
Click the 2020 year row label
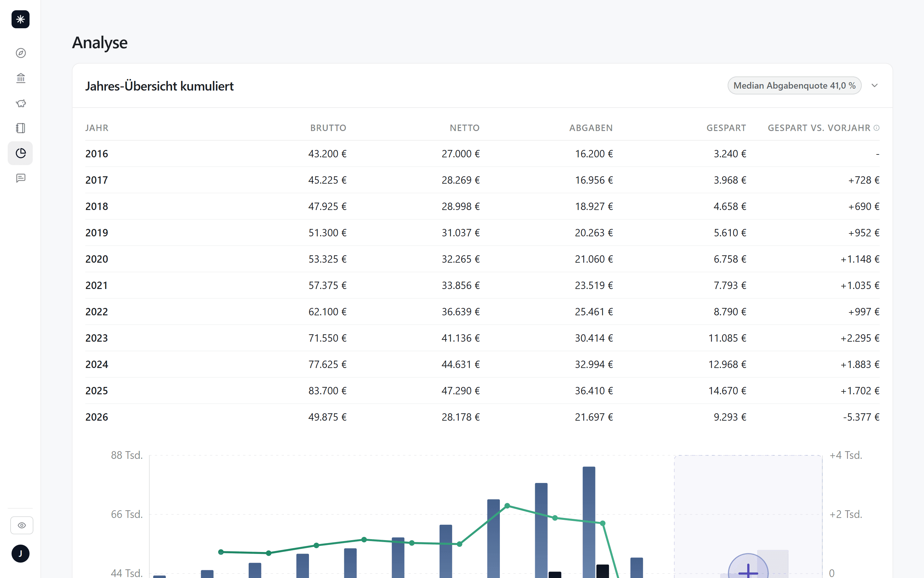pyautogui.click(x=97, y=259)
